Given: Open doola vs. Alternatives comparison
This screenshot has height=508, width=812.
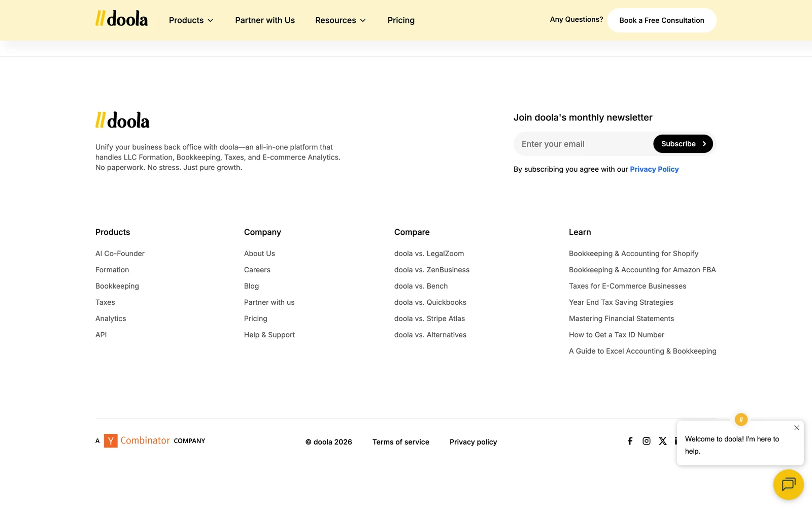Looking at the screenshot, I should 430,335.
